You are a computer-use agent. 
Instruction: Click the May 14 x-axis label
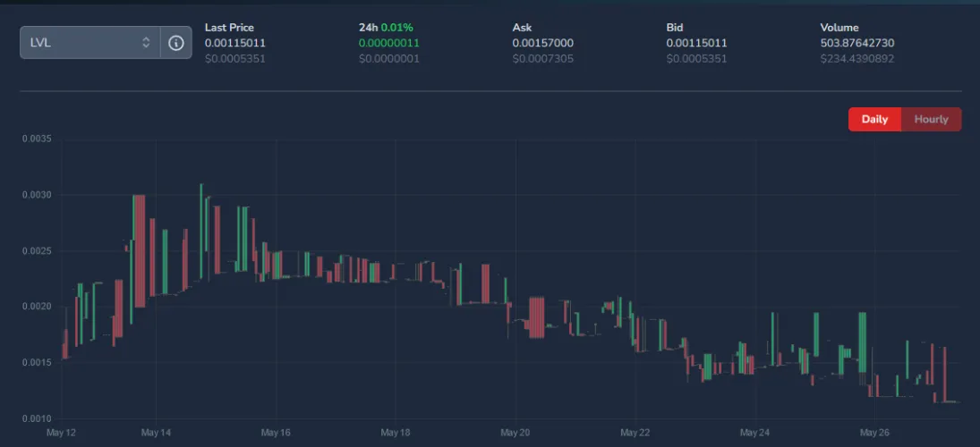click(156, 432)
